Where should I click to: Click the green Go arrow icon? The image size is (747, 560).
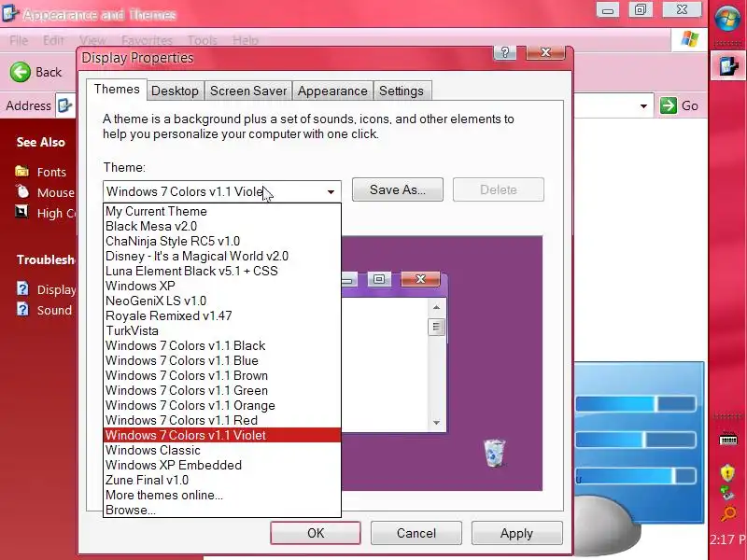point(669,105)
